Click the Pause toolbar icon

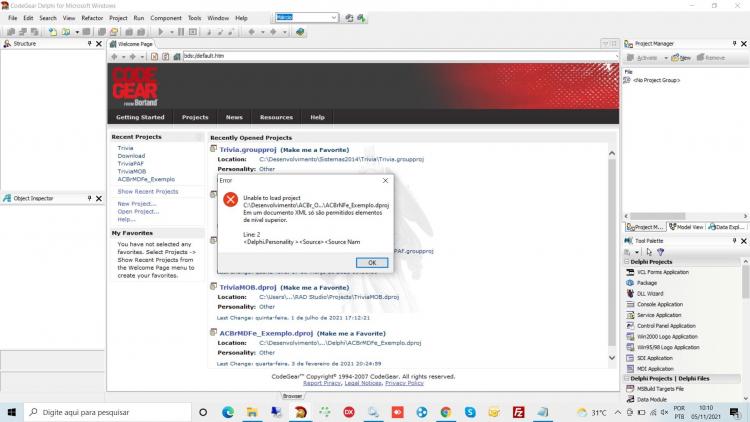pyautogui.click(x=181, y=32)
